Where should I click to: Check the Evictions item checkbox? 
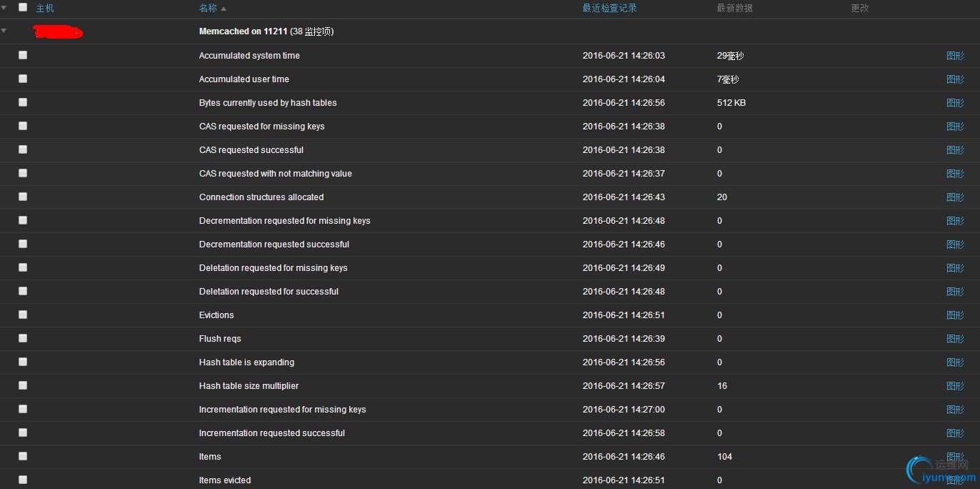pos(22,315)
